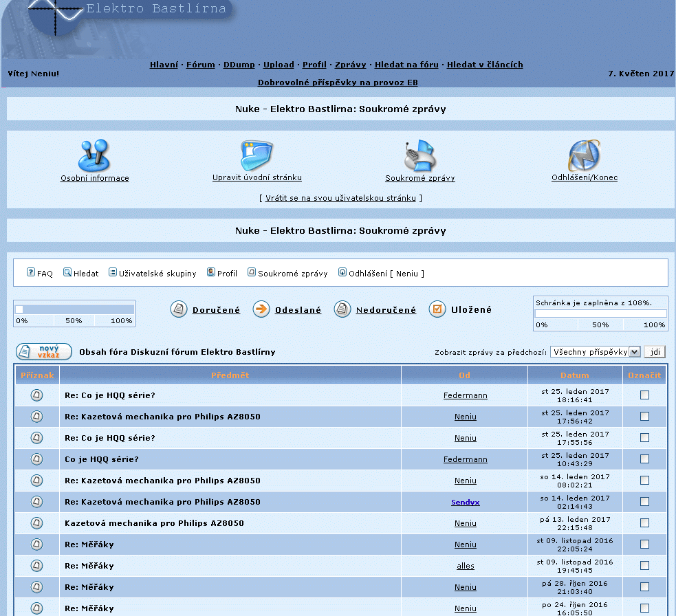Click the mailbox fullness 108% progress bar
The height and width of the screenshot is (616, 676).
click(x=600, y=313)
